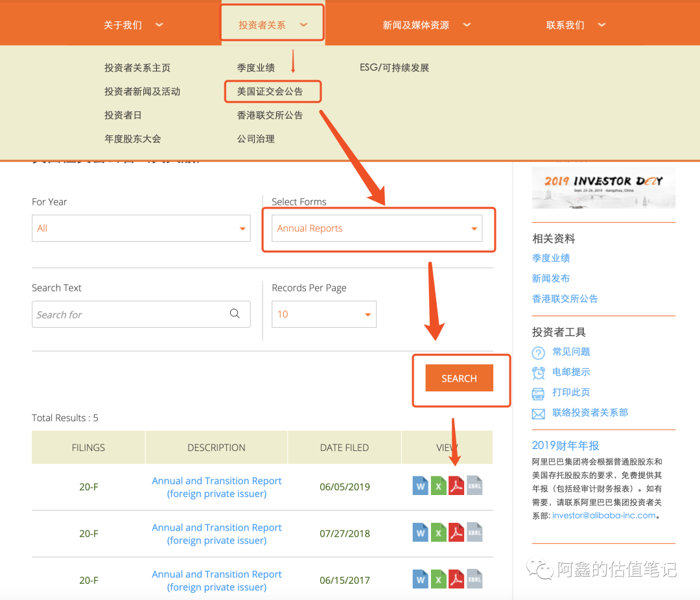Open 投资者日 menu entry
Image resolution: width=700 pixels, height=600 pixels.
pos(123,115)
